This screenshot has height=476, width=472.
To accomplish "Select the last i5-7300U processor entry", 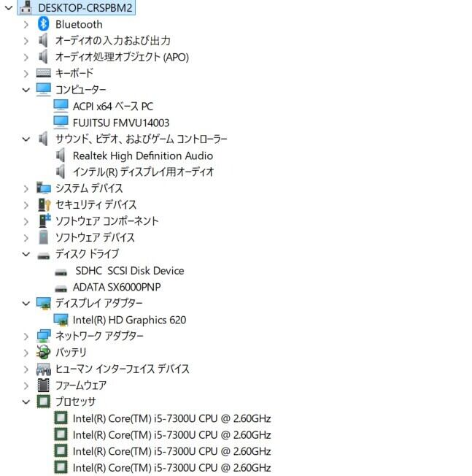I will coord(171,467).
